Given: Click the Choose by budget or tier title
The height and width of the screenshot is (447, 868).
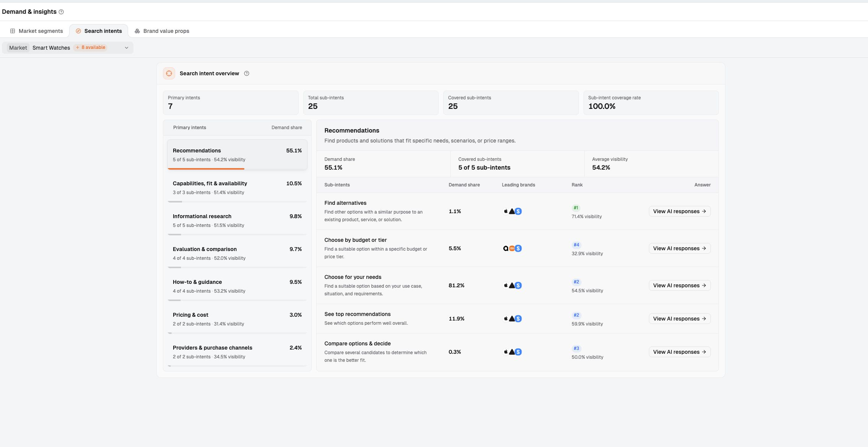Looking at the screenshot, I should [356, 240].
